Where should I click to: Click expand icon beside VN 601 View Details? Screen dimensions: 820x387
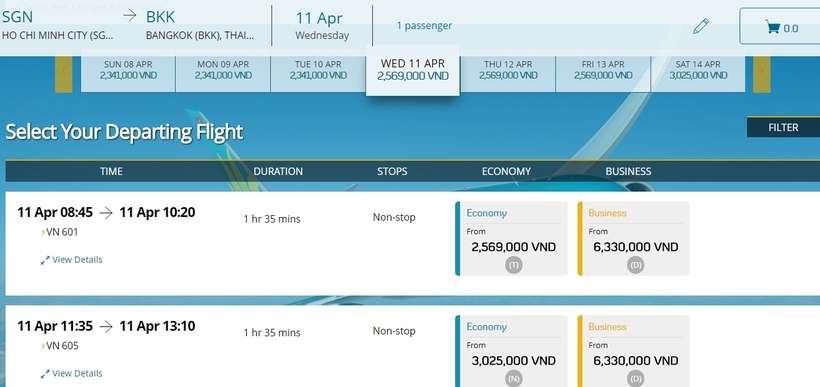click(x=45, y=260)
